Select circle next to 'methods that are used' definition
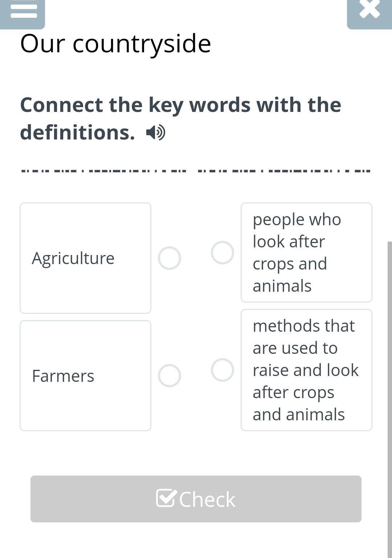This screenshot has width=392, height=558. pyautogui.click(x=222, y=370)
